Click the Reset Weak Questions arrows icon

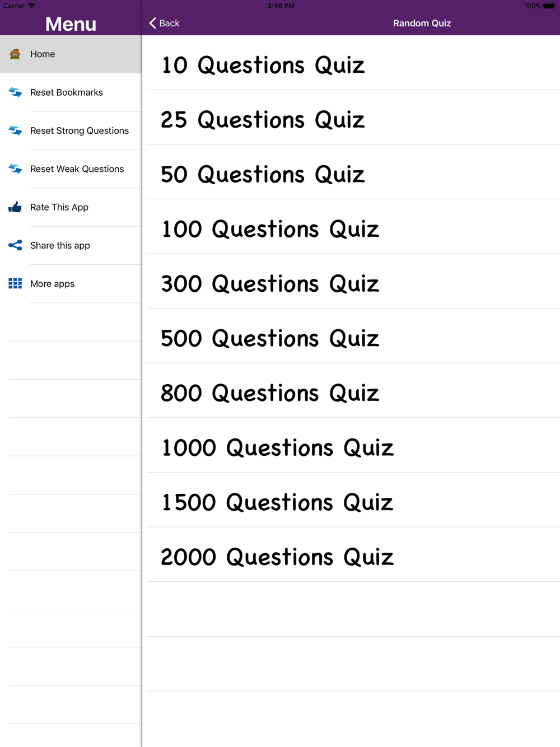[15, 169]
